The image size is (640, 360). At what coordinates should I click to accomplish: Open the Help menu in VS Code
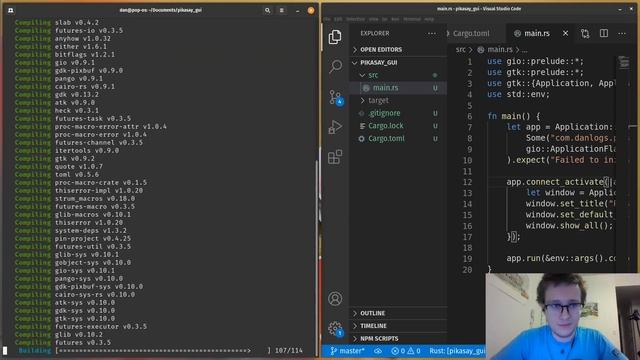pyautogui.click(x=429, y=19)
